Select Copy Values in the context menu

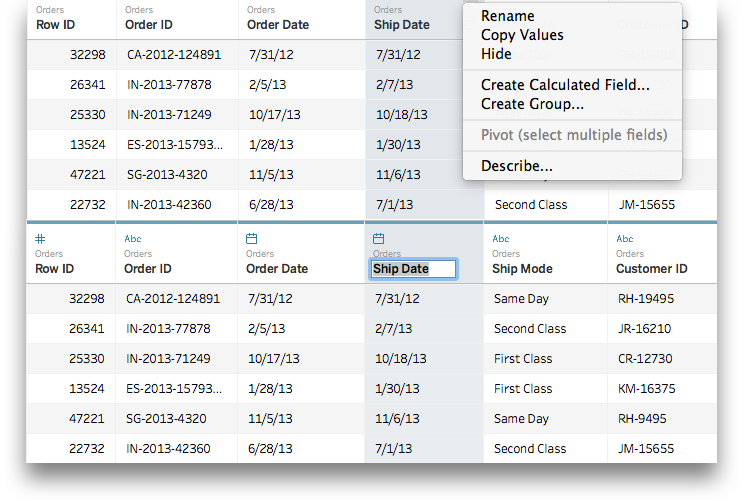pos(522,35)
